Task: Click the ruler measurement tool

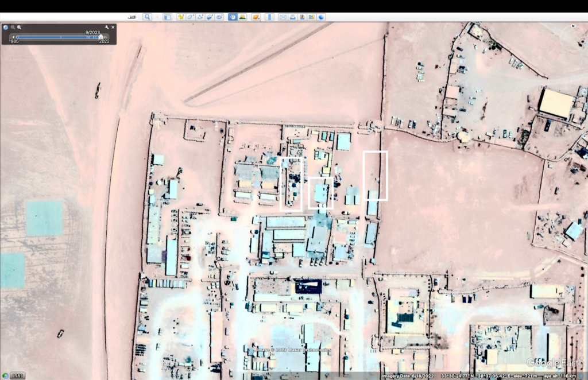Action: pos(269,17)
